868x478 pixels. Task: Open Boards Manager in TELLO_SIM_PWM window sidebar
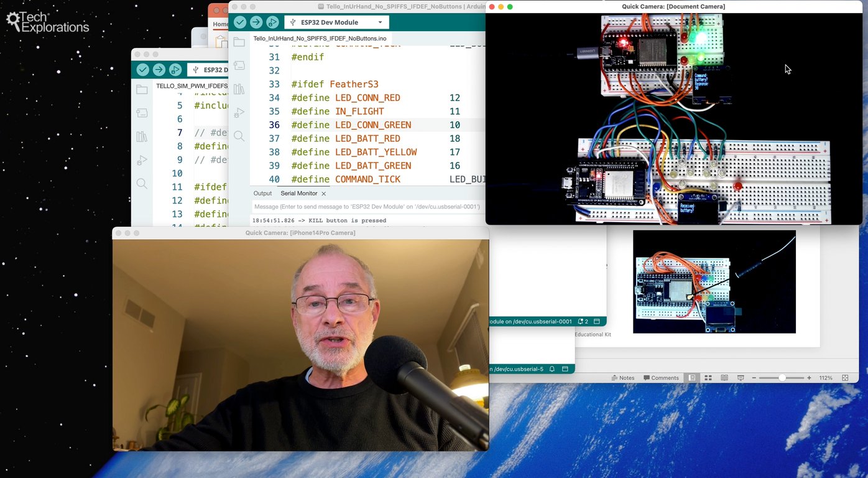142,113
